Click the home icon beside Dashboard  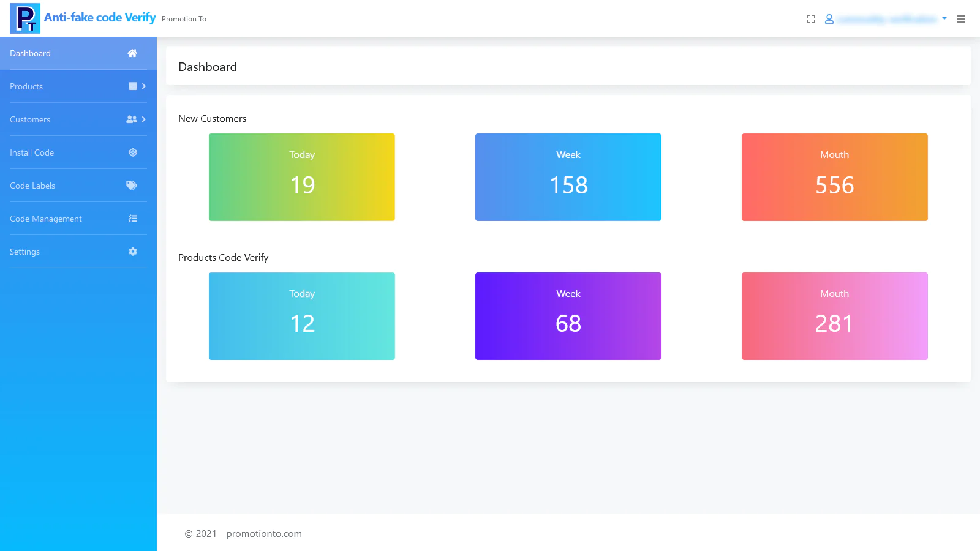tap(132, 53)
